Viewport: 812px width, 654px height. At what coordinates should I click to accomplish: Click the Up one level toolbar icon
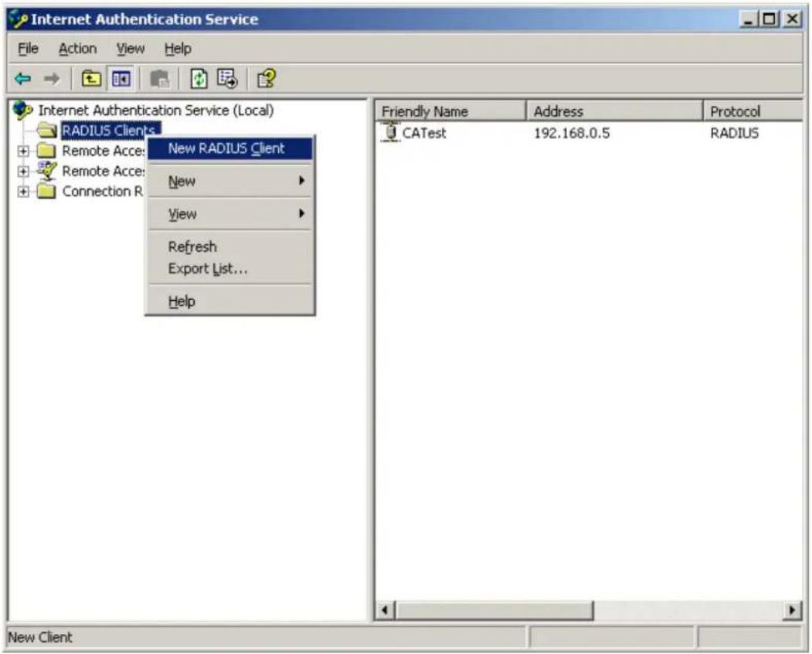pos(91,79)
